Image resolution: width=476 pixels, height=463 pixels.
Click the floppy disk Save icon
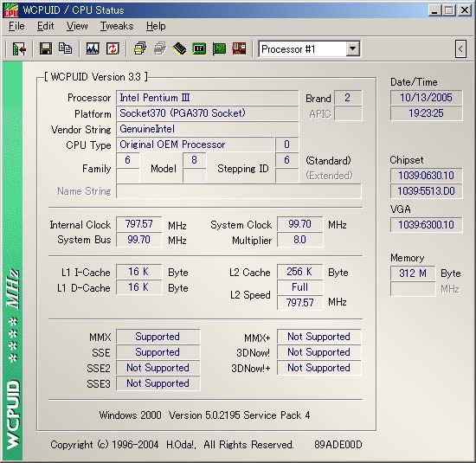pos(46,48)
